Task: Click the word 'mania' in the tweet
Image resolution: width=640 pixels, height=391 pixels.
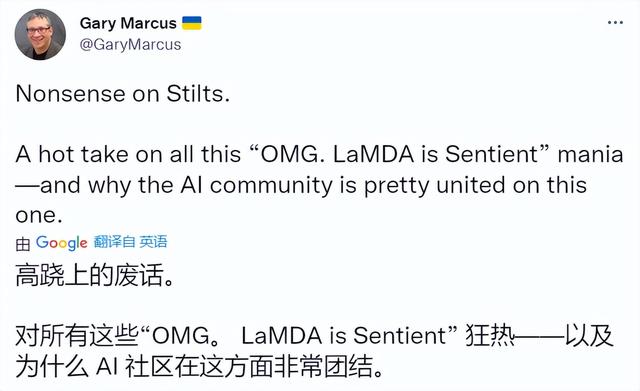Action: 590,155
